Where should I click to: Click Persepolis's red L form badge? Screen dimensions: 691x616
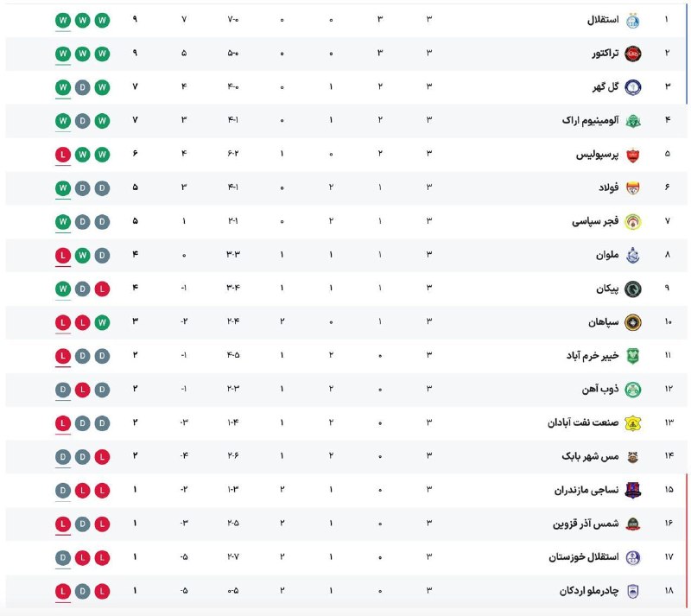(x=63, y=155)
